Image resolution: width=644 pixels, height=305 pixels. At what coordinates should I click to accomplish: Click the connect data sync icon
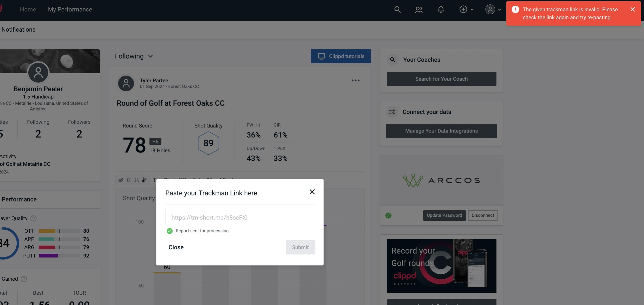(x=392, y=112)
